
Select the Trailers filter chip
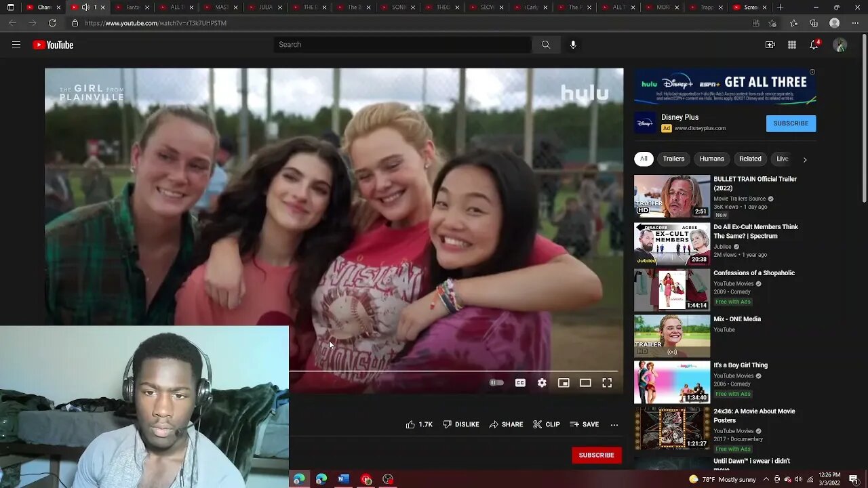pos(673,159)
